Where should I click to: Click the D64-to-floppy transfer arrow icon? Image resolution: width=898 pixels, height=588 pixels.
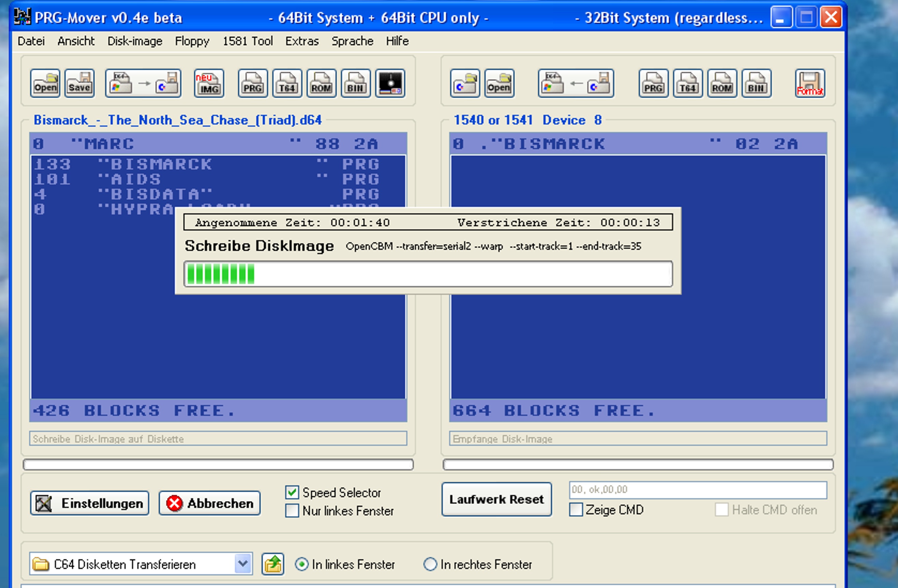coord(143,83)
